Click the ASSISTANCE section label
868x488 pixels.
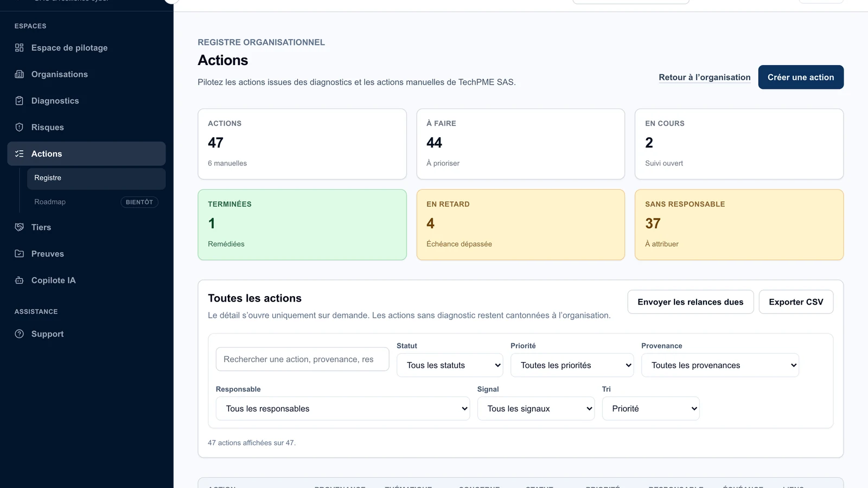coord(36,312)
